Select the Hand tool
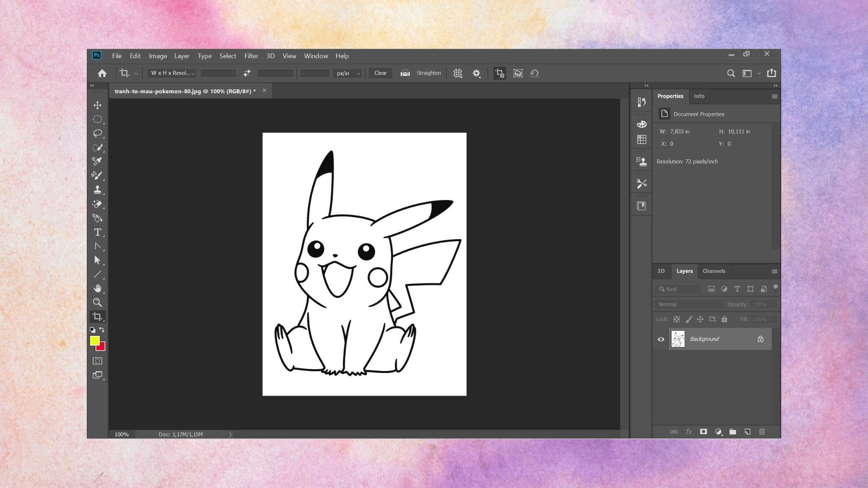 coord(97,288)
